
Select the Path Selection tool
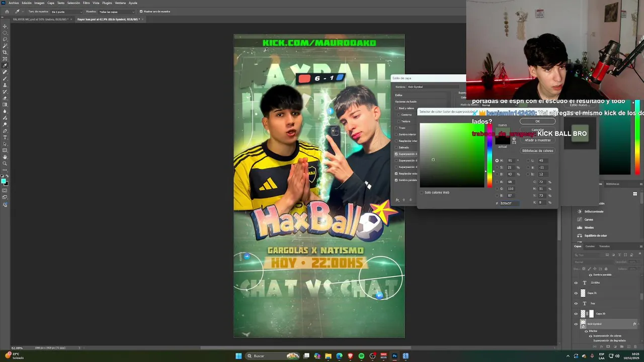(5, 144)
